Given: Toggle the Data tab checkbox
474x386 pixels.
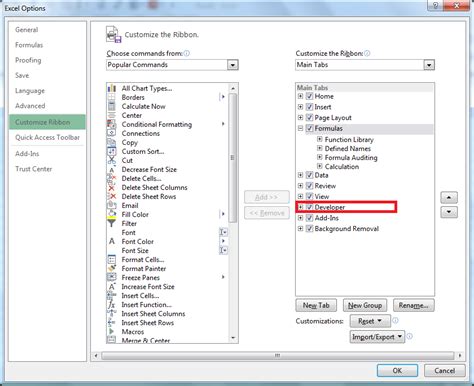Looking at the screenshot, I should (309, 175).
